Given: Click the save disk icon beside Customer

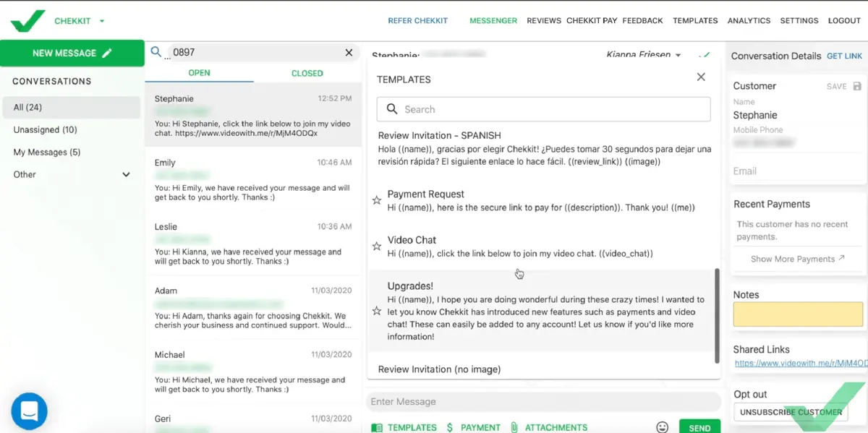Looking at the screenshot, I should [858, 86].
